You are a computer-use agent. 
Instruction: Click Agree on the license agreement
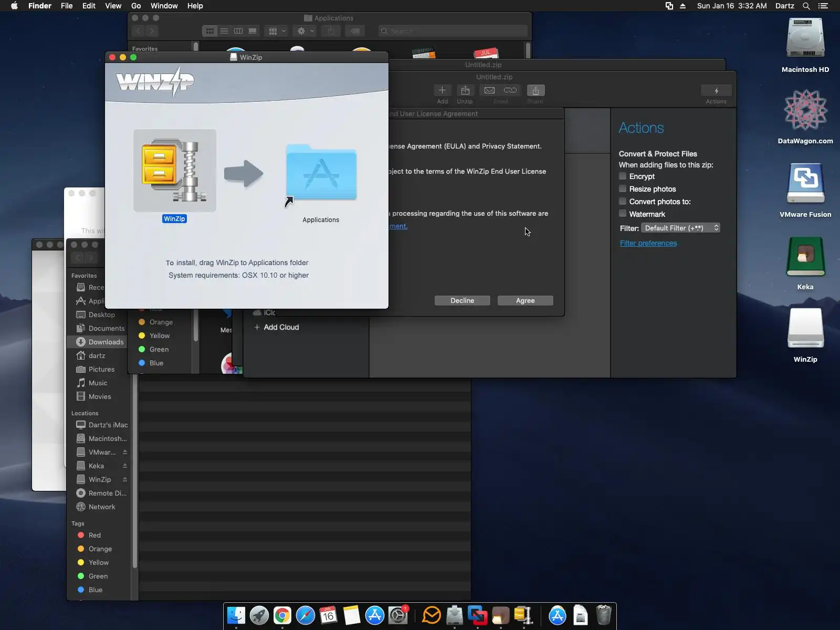pyautogui.click(x=525, y=300)
